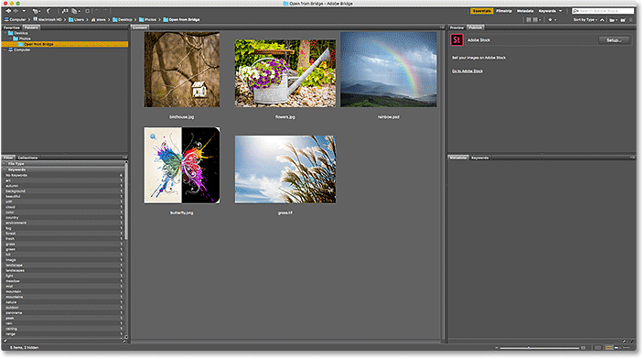The height and width of the screenshot is (359, 644).
Task: Select the butterfly.png thumbnail
Action: (x=182, y=166)
